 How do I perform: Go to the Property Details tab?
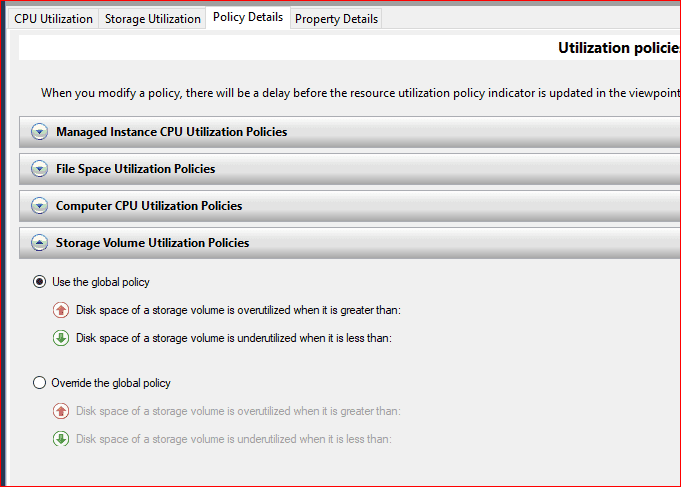(x=335, y=19)
